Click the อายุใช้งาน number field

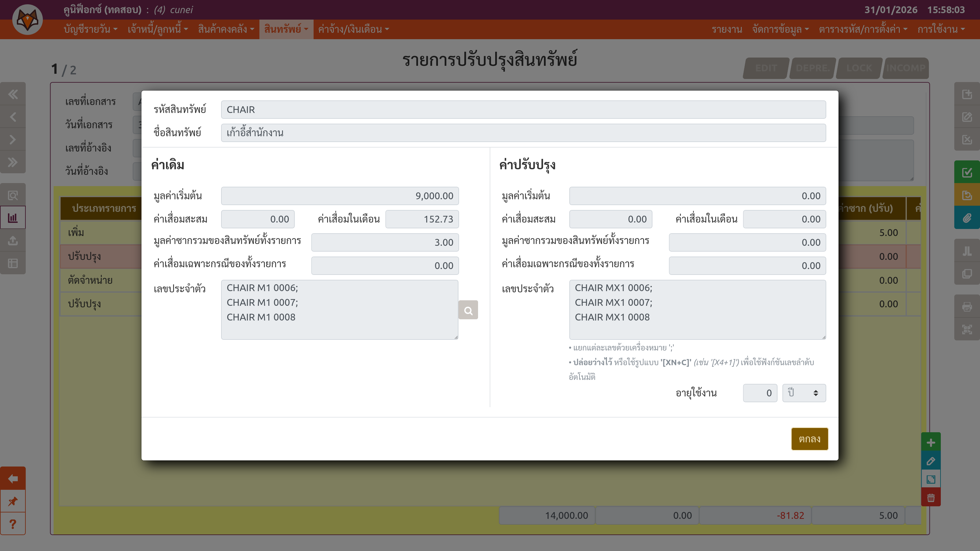[759, 393]
